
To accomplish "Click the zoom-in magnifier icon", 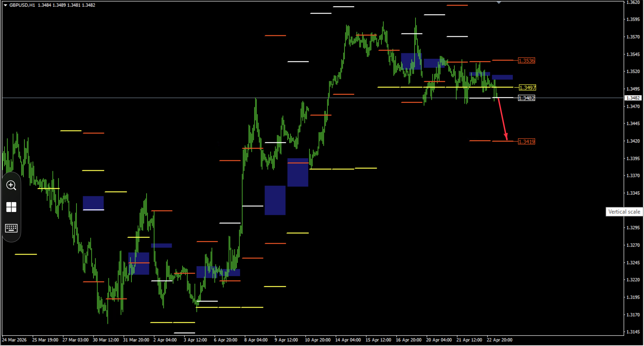I will 11,185.
